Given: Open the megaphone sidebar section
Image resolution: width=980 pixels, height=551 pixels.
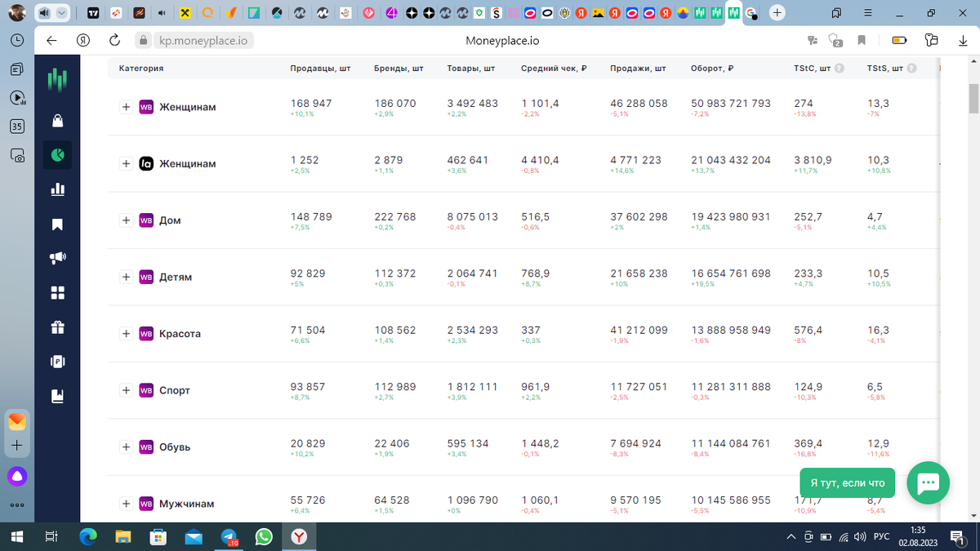Looking at the screenshot, I should (57, 258).
